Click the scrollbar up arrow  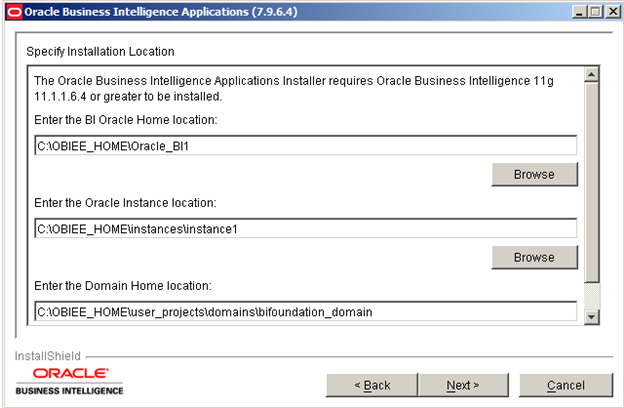[592, 74]
